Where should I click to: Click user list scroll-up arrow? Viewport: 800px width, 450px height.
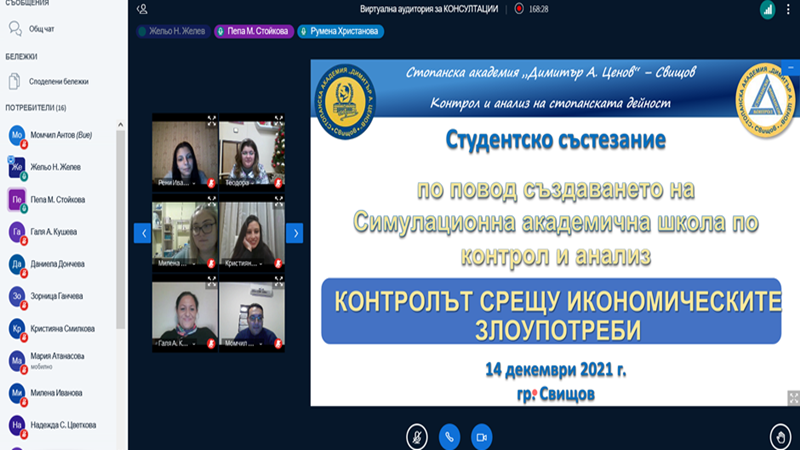pos(120,124)
